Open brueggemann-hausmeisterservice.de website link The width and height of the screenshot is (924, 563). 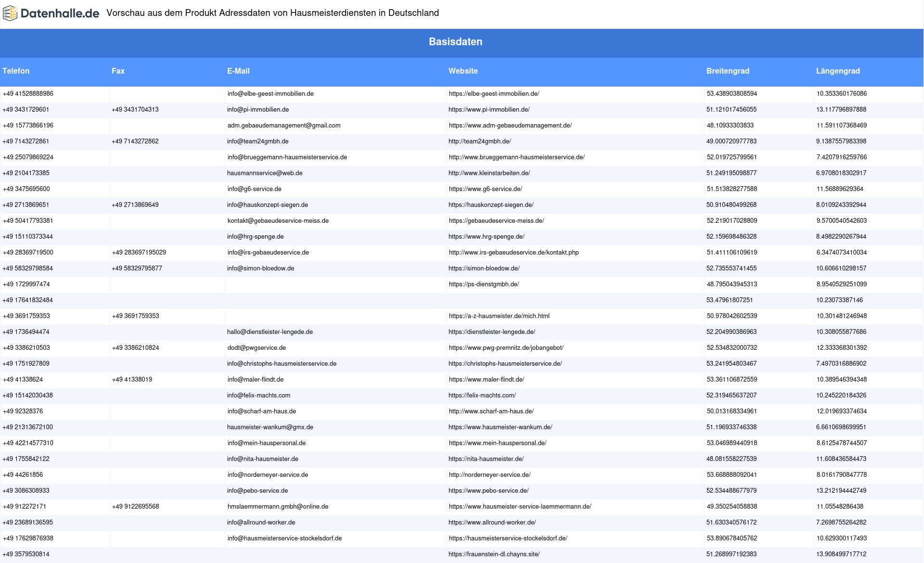517,157
